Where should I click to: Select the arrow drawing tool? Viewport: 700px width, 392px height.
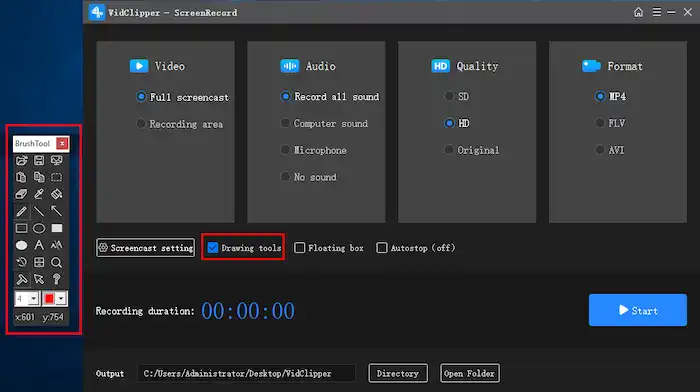point(57,211)
